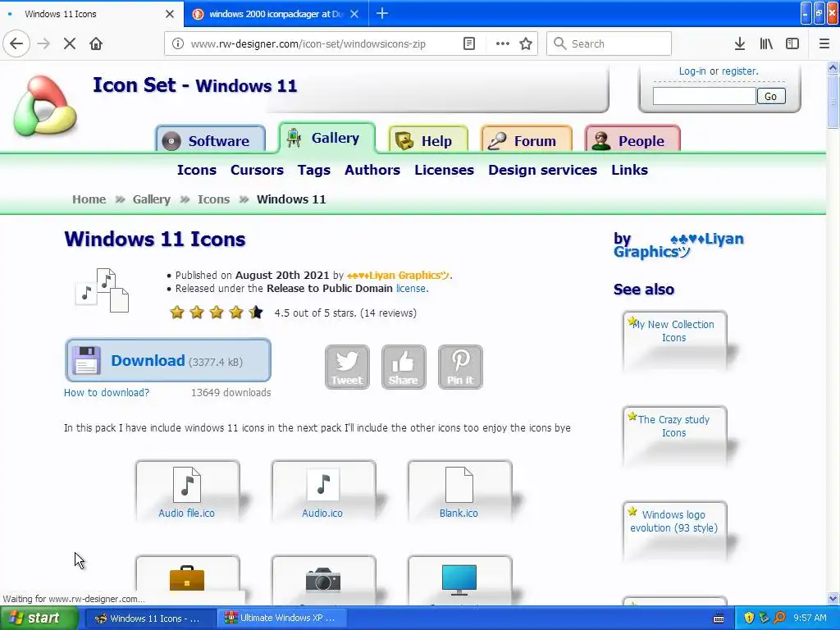
Task: Click the register link
Action: (x=739, y=71)
